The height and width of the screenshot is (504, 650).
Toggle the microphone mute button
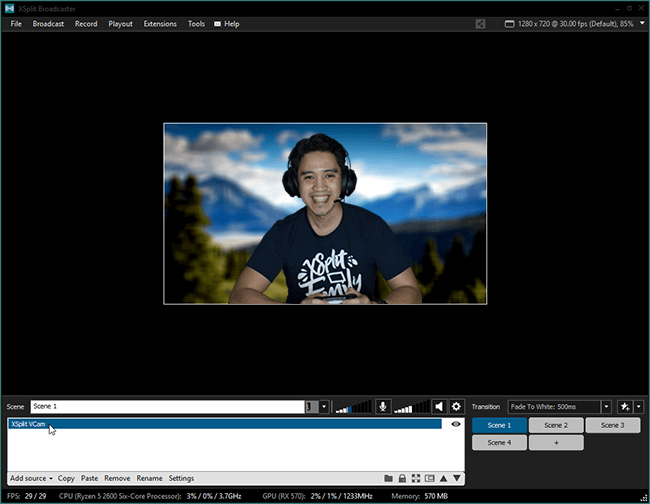[x=383, y=407]
